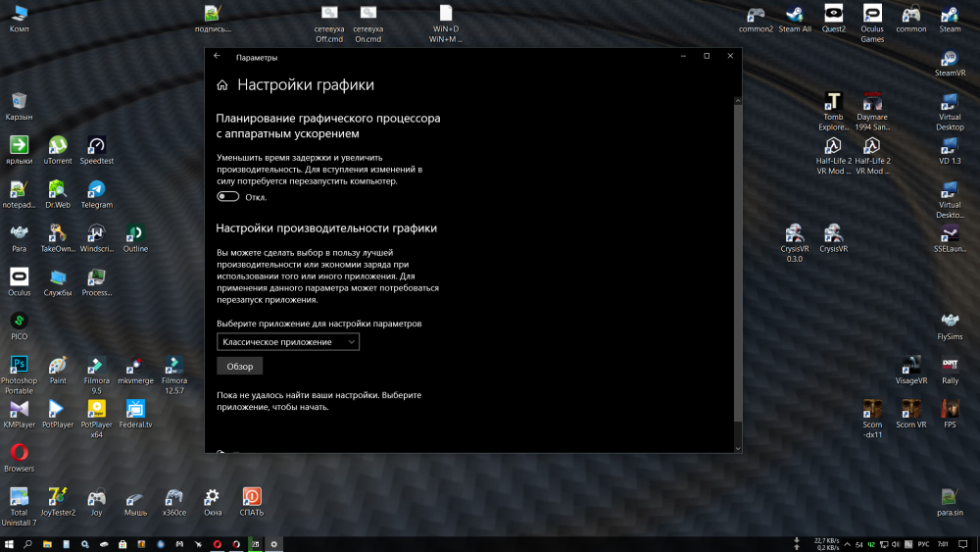This screenshot has width=980, height=552.
Task: Select the Browsers Opera folder icon
Action: click(20, 458)
